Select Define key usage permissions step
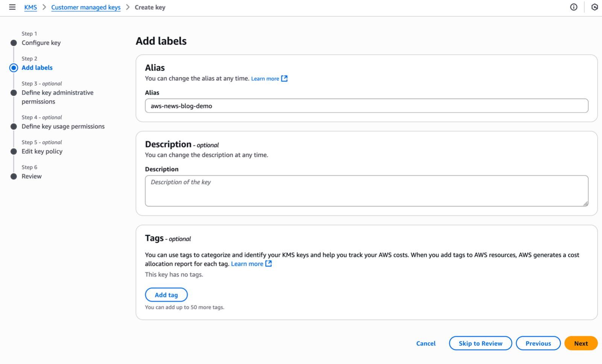 coord(63,126)
